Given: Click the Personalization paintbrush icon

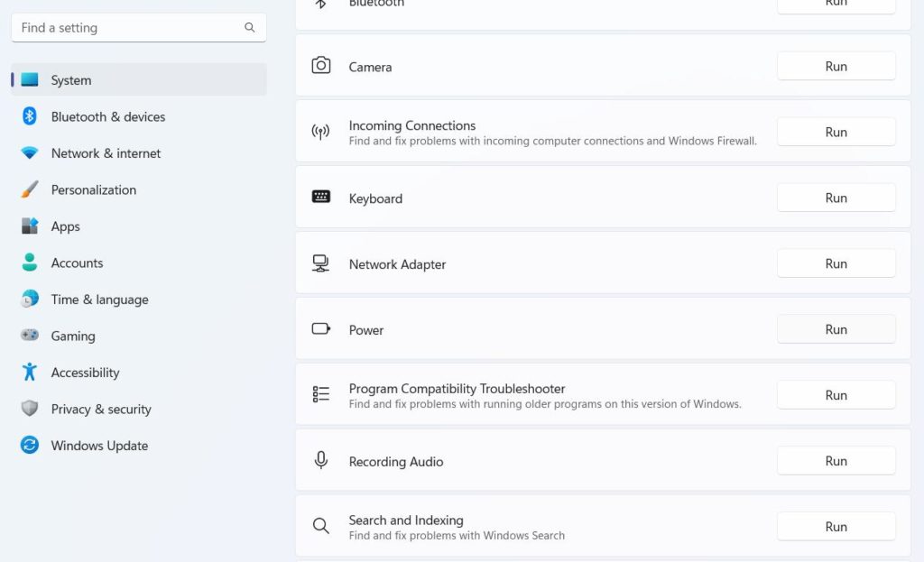Looking at the screenshot, I should pos(30,189).
